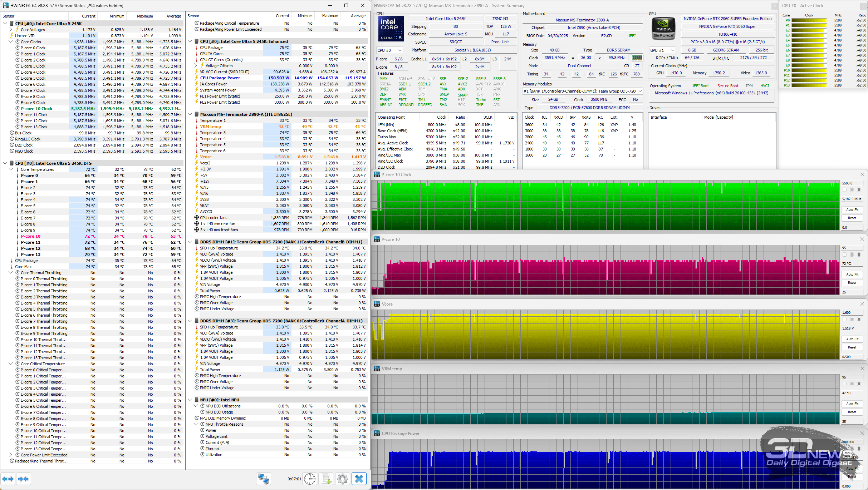Image resolution: width=868 pixels, height=490 pixels.
Task: Select white graph style in P-core 10 temperature graph
Action: [x=844, y=254]
